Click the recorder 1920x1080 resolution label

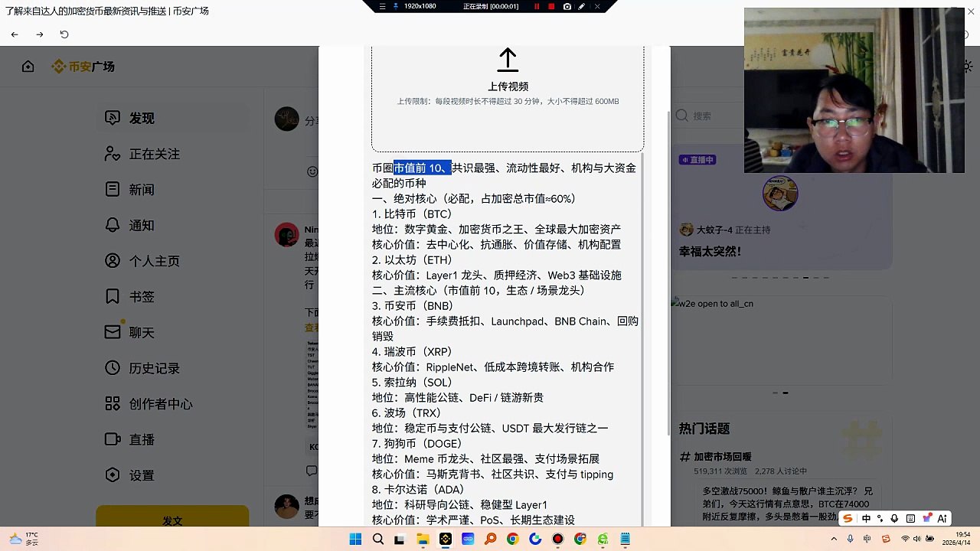pos(420,6)
